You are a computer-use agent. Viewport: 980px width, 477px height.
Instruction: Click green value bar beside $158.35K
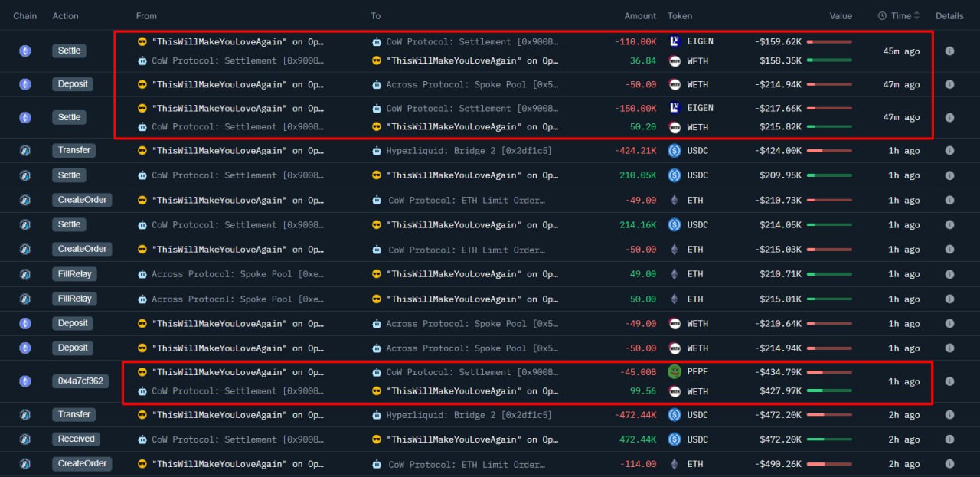click(829, 60)
